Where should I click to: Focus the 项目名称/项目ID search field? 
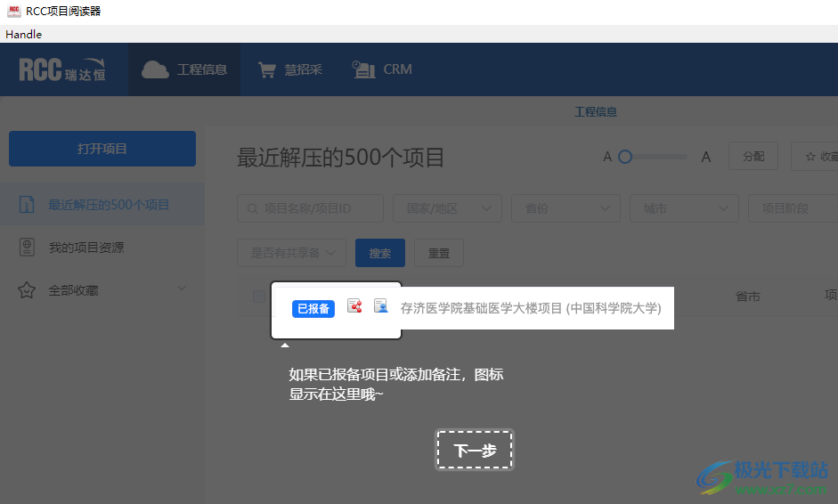coord(310,208)
